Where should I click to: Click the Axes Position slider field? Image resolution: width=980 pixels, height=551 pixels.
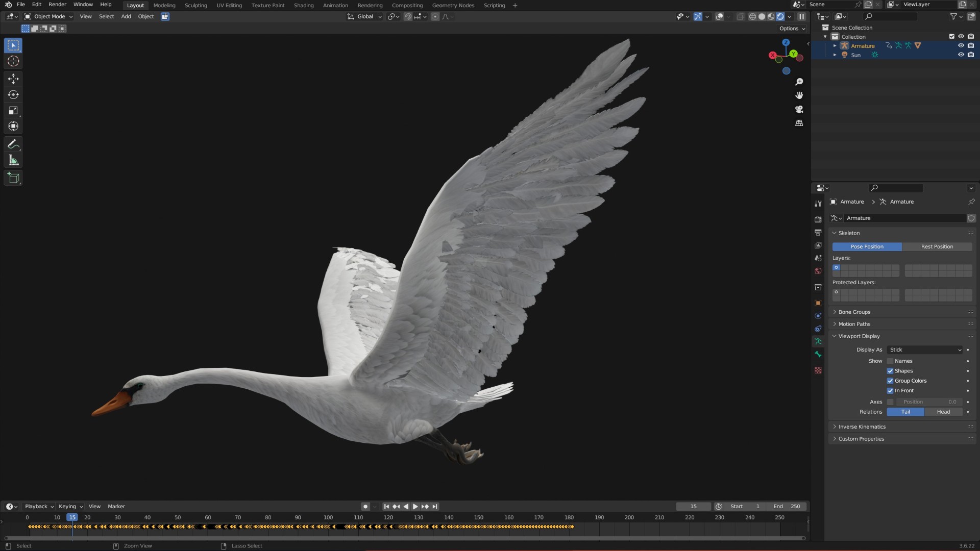929,402
